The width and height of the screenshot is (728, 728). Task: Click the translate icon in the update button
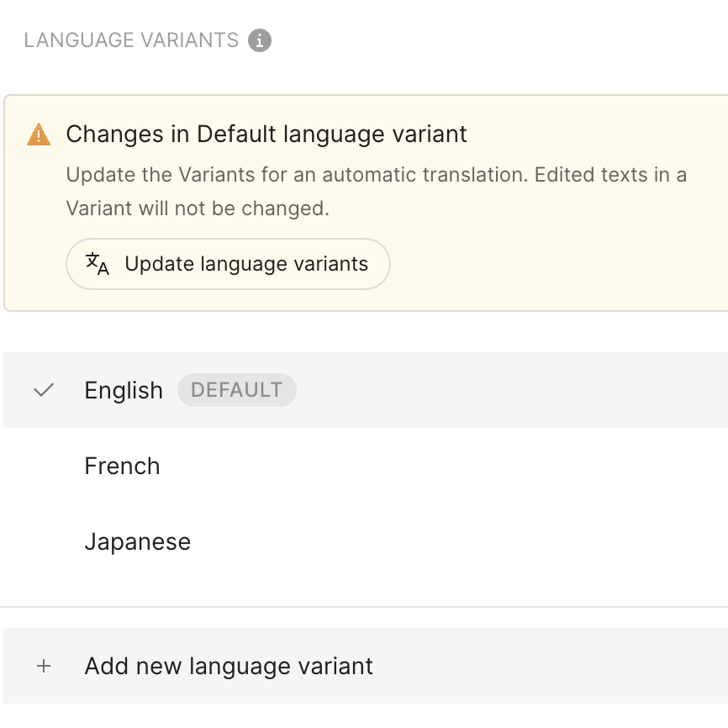(x=98, y=264)
